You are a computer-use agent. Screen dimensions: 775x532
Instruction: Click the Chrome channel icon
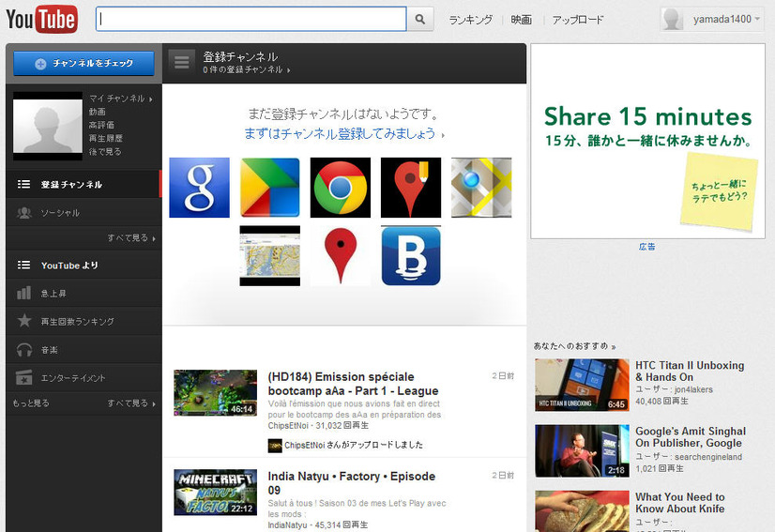click(x=340, y=188)
